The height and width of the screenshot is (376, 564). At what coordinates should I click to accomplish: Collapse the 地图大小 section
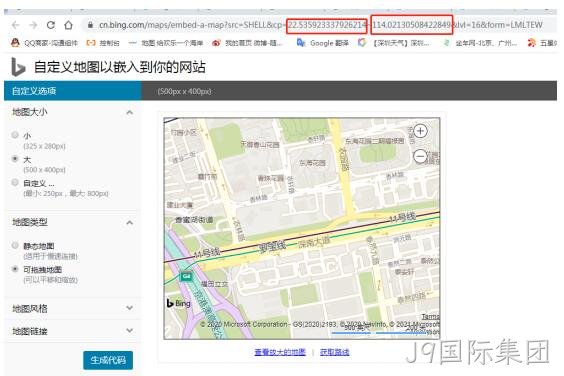coord(129,112)
